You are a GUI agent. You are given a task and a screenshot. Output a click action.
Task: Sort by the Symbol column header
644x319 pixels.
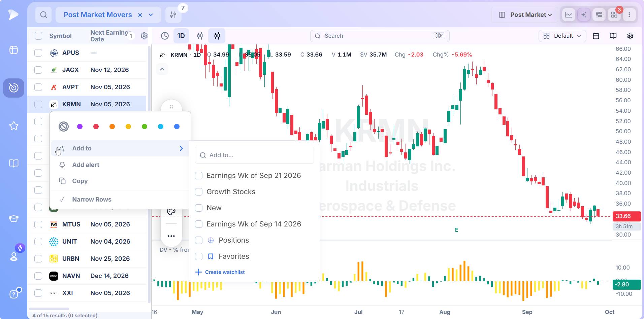click(60, 36)
